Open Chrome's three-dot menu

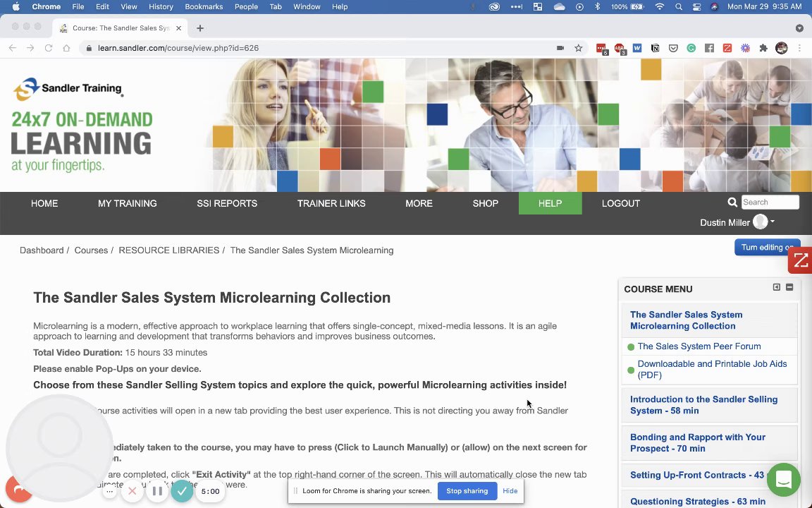click(x=799, y=48)
